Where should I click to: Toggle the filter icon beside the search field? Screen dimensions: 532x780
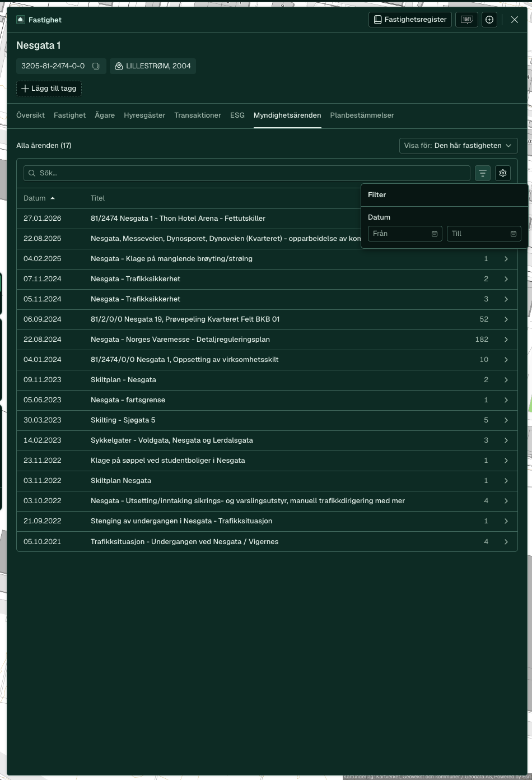point(483,173)
